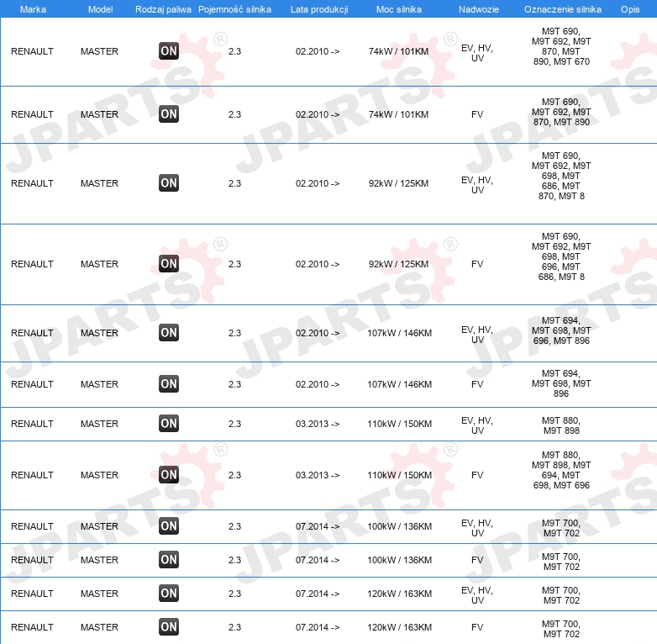Select 120kW / 163KM in the EV, HV, UV row
The width and height of the screenshot is (657, 644).
399,594
